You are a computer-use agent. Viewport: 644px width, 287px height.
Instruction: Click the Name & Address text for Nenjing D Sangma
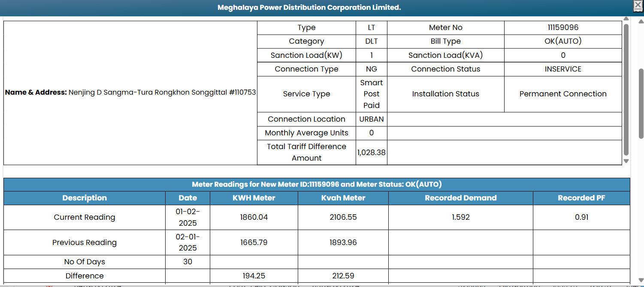tap(130, 93)
